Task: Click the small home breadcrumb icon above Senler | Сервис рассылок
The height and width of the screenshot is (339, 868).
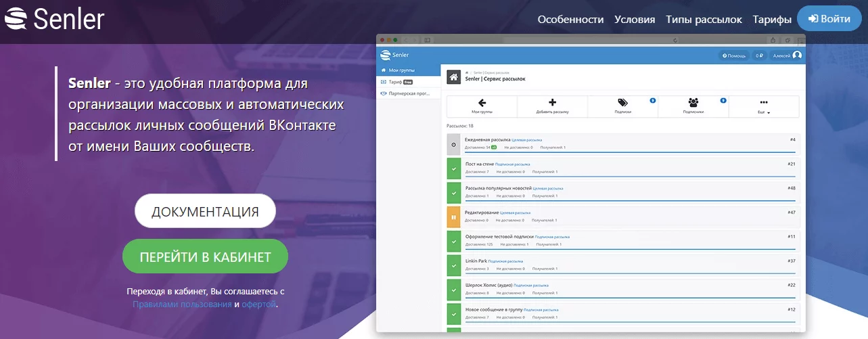Action: point(467,72)
